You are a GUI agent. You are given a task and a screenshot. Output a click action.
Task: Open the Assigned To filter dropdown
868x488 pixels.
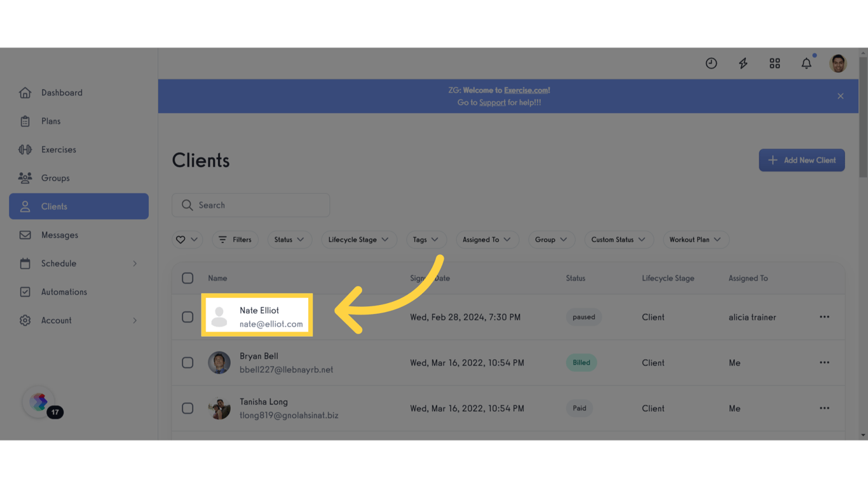pyautogui.click(x=487, y=240)
